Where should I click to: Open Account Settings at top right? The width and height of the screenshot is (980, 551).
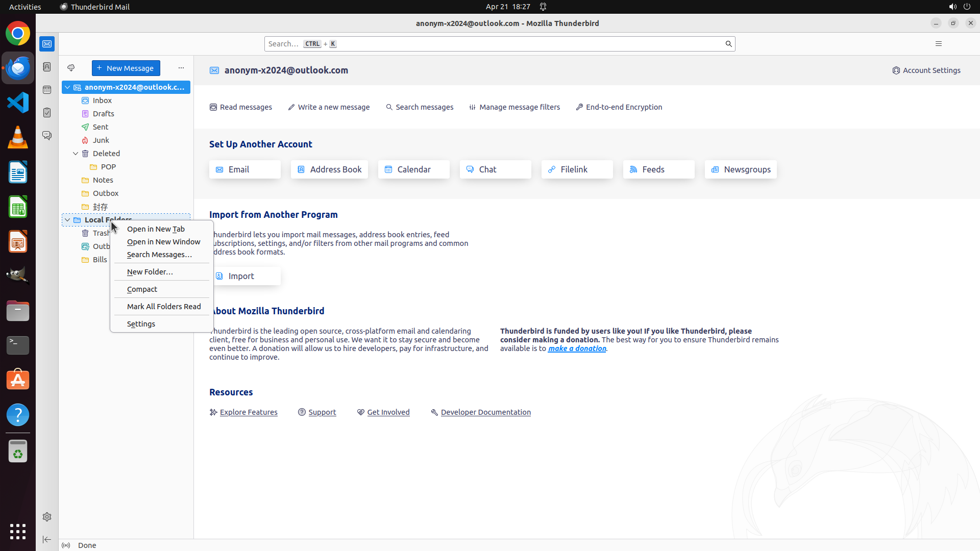coord(926,70)
